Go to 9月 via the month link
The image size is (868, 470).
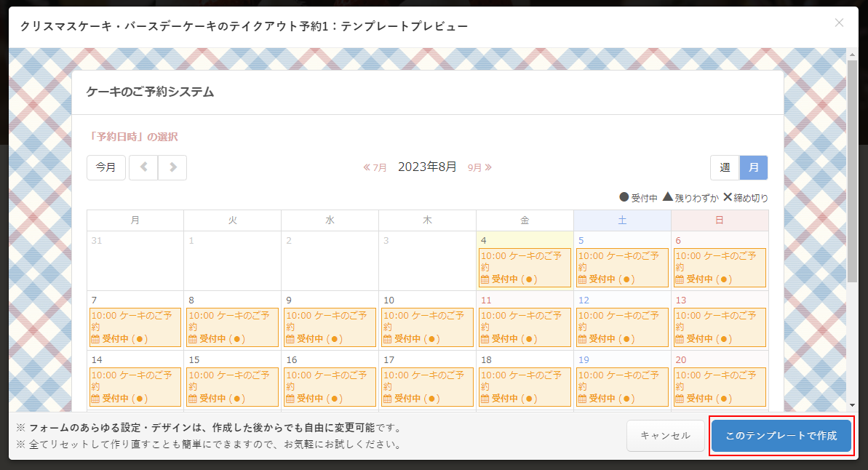(479, 167)
